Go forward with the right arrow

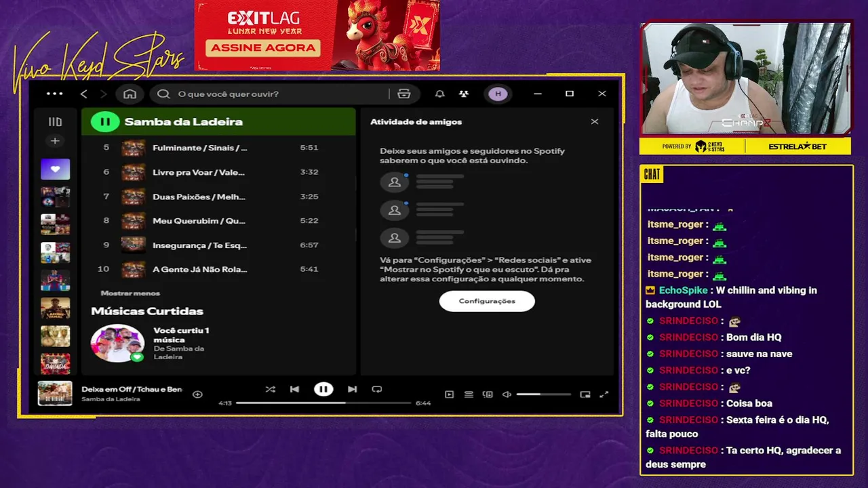[x=104, y=94]
